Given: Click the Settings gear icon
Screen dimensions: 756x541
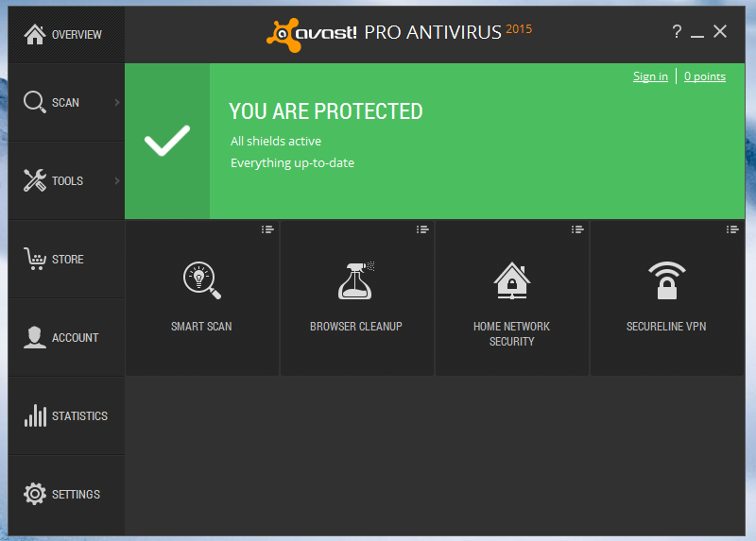Looking at the screenshot, I should [35, 494].
